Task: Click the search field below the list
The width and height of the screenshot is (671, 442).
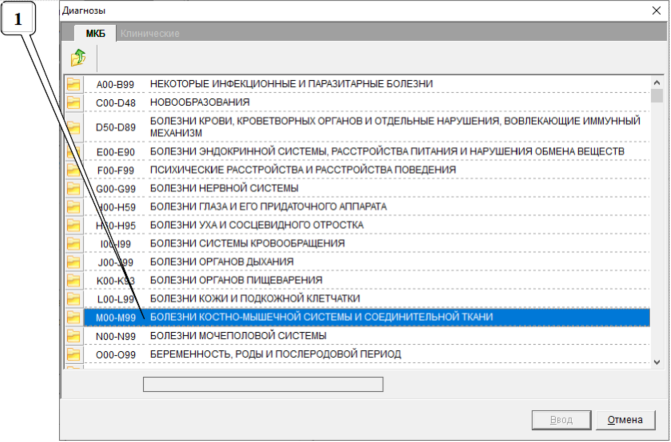Action: 263,383
